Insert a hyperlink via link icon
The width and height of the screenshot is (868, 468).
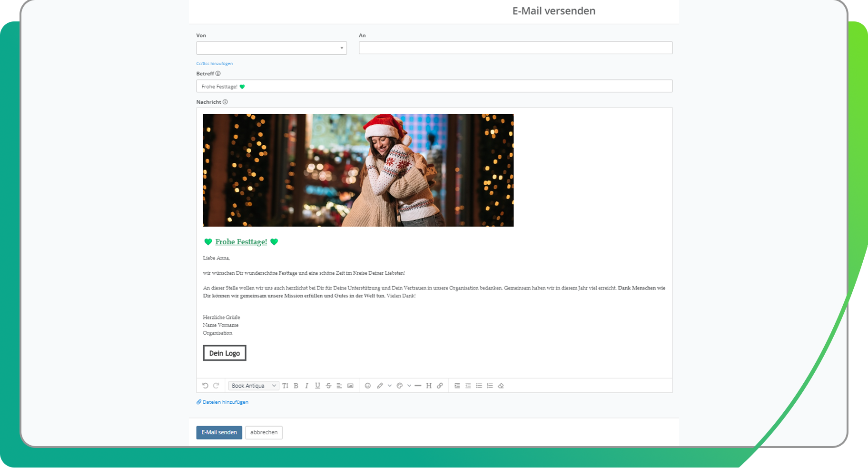point(440,386)
